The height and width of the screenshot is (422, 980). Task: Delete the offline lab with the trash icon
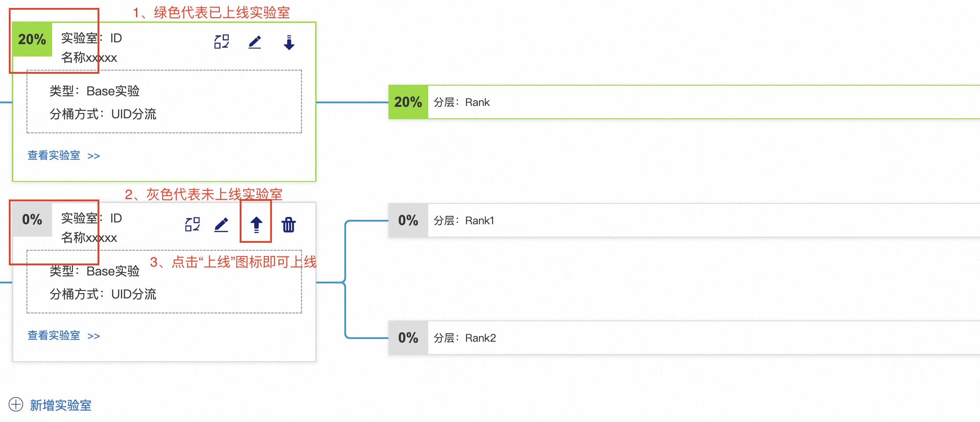(289, 225)
